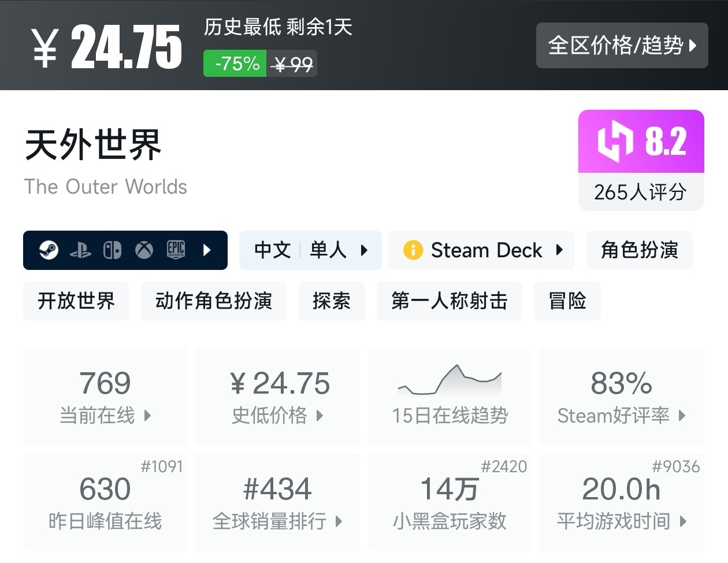Select the 冒险 tag
This screenshot has width=728, height=563.
(x=567, y=301)
